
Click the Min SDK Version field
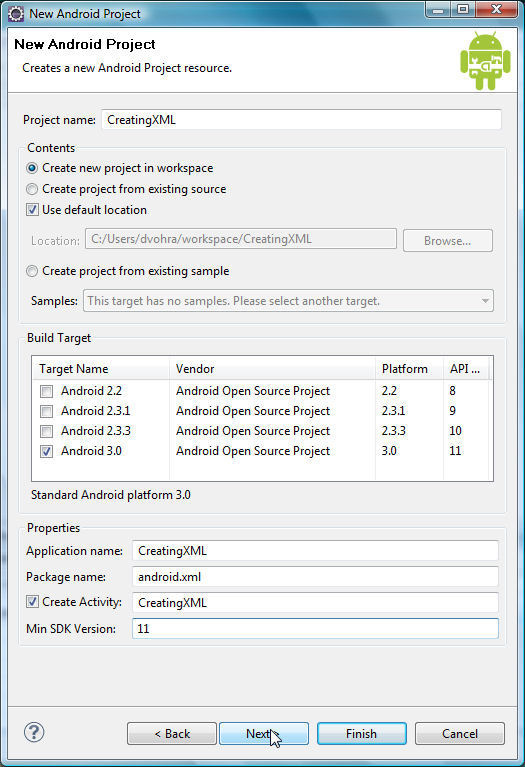(x=315, y=629)
